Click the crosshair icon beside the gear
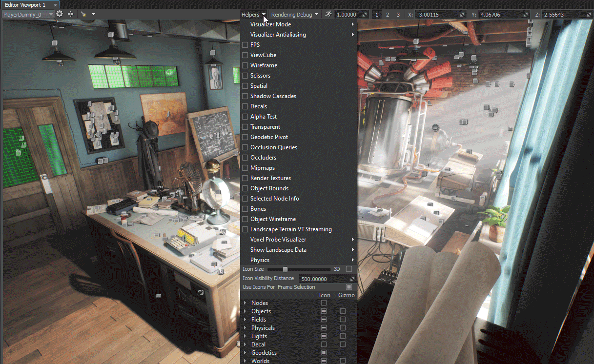Screen dimensions: 594x364 pos(70,14)
